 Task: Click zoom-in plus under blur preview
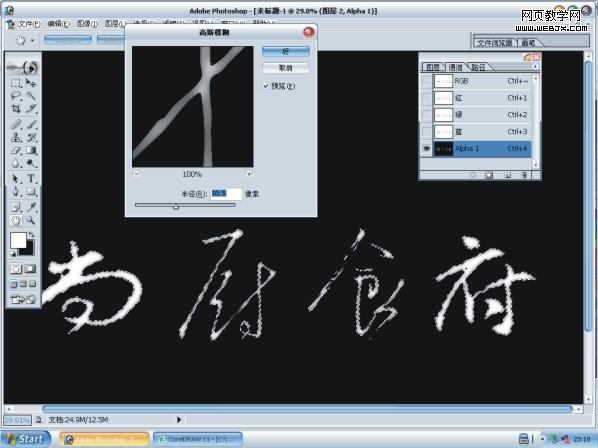(249, 174)
